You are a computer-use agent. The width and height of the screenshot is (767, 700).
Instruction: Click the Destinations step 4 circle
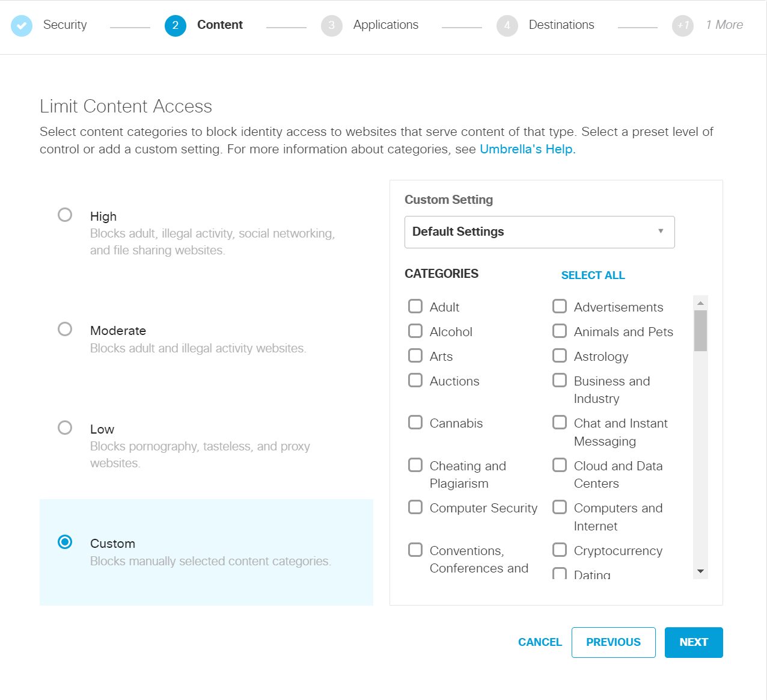point(507,26)
